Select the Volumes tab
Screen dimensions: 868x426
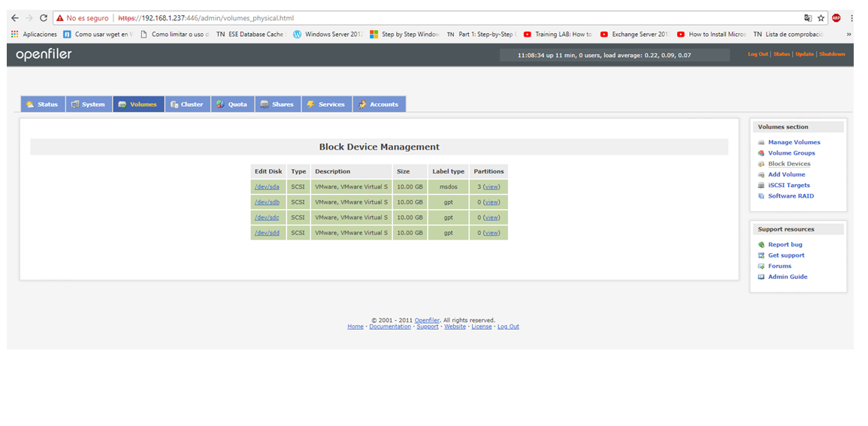pyautogui.click(x=138, y=104)
